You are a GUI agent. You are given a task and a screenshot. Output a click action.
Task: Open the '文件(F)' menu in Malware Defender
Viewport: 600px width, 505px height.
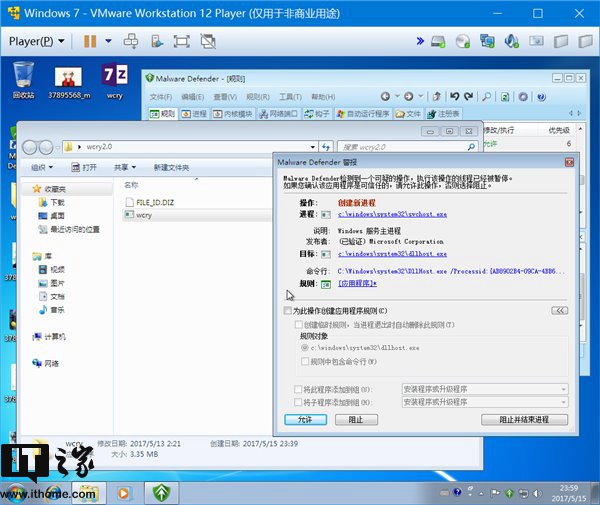coord(161,97)
